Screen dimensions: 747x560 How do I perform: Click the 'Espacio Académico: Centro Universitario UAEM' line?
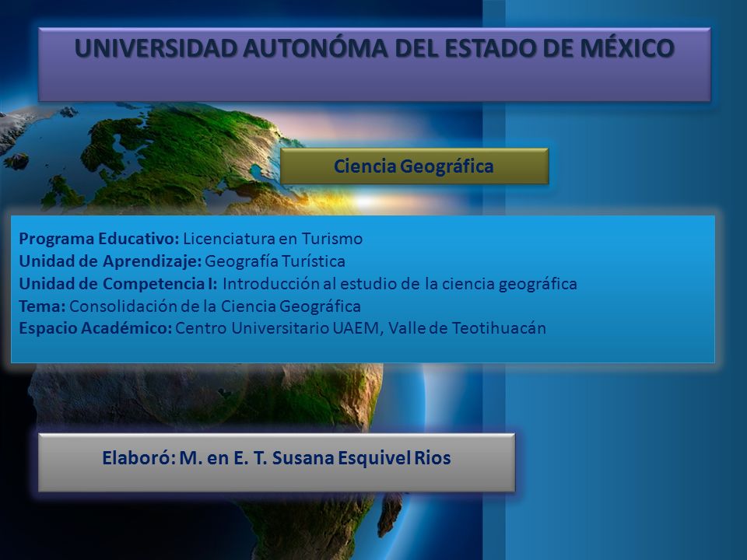(x=282, y=328)
